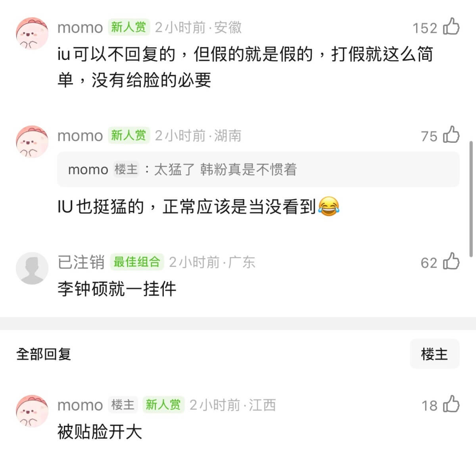Viewport: 476px width, 462px height.
Task: Open avatar of momo from 湖南
Action: pyautogui.click(x=32, y=142)
